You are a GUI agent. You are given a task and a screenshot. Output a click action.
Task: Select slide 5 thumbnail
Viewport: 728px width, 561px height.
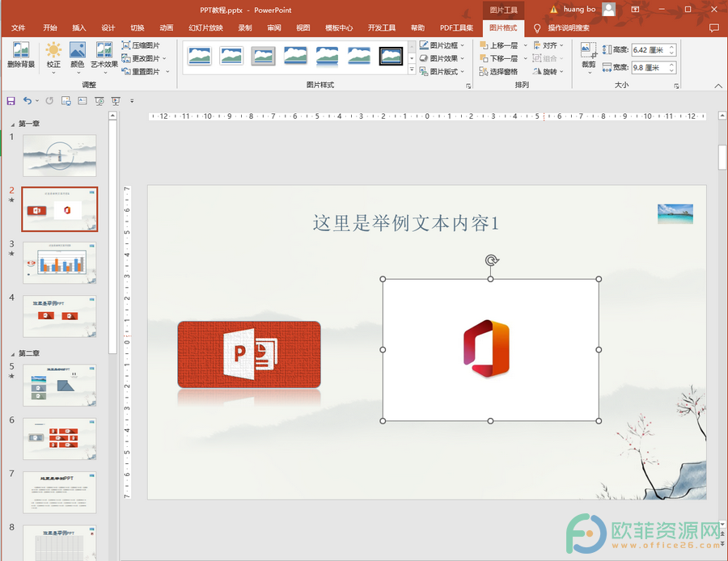click(x=60, y=385)
